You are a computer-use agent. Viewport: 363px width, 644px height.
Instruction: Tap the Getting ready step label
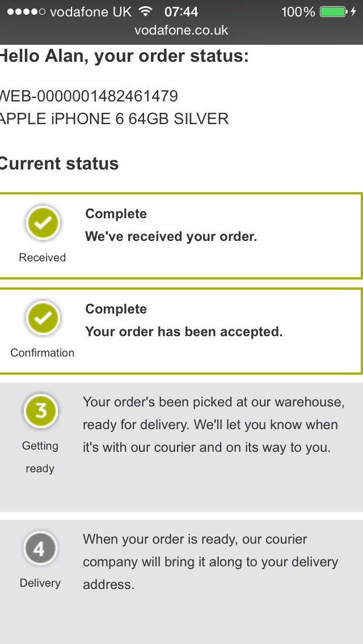point(40,457)
